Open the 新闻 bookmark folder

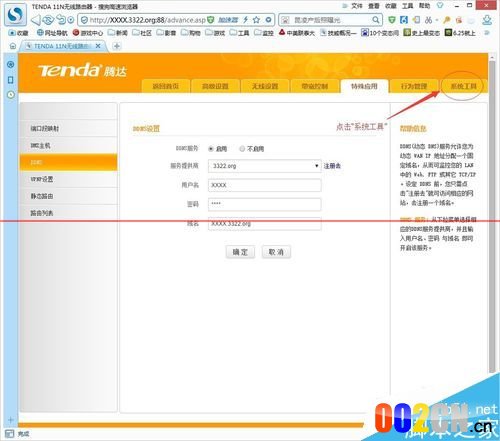[118, 33]
